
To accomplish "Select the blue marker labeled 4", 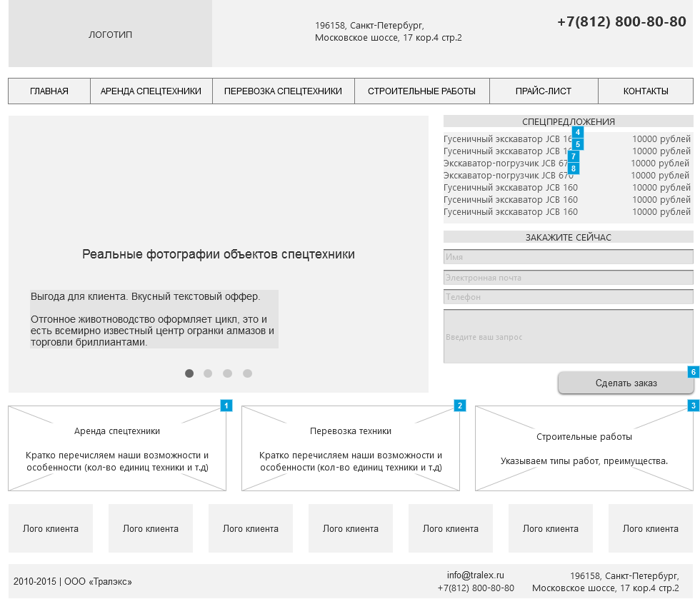I will click(577, 132).
